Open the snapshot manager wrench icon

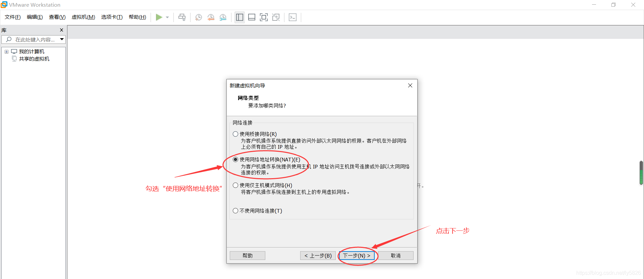coord(223,17)
